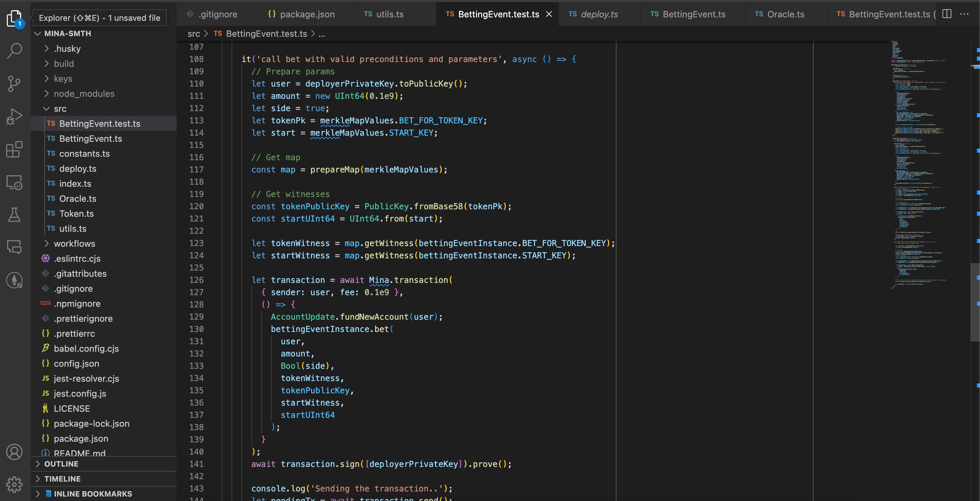Open the .gitattributes file

(x=103, y=274)
